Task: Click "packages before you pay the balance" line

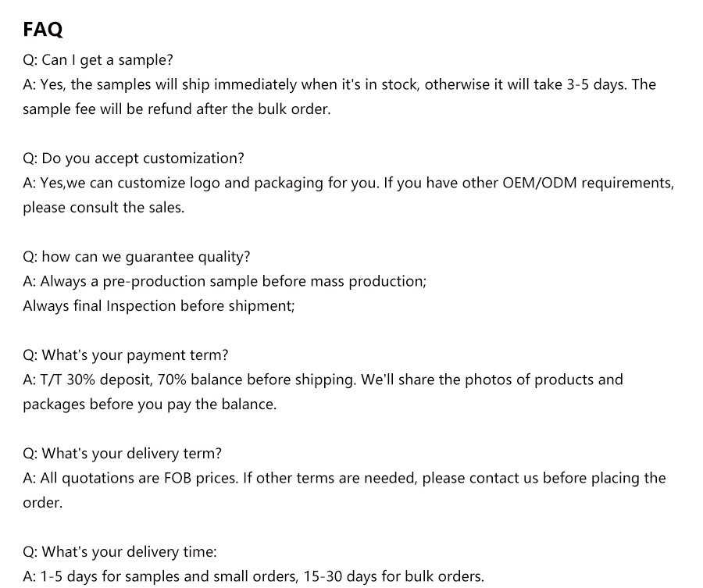Action: (x=149, y=404)
